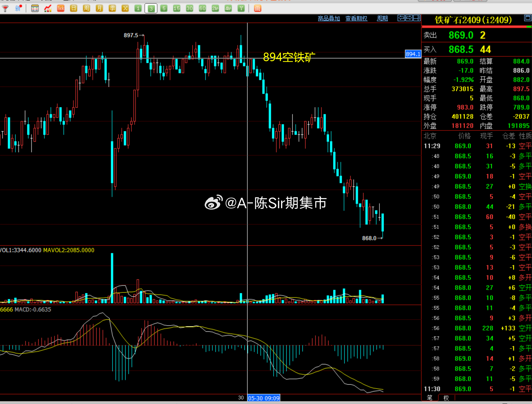
Task: Click the trade row with volume 228
Action: pyautogui.click(x=477, y=328)
